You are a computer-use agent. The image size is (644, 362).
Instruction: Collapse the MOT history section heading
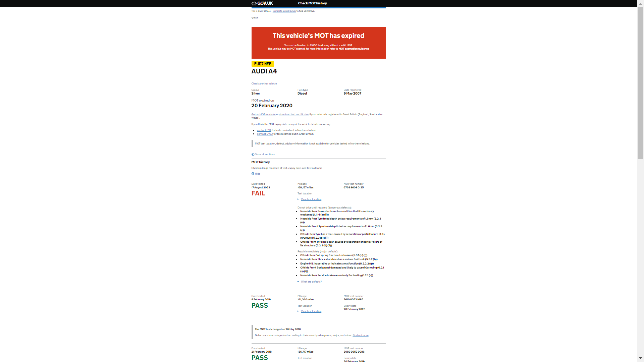pos(261,162)
